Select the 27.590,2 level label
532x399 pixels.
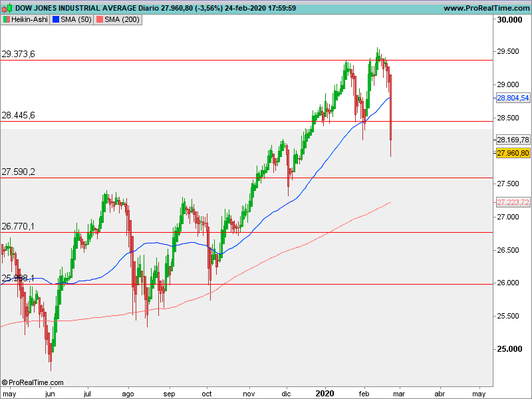19,172
